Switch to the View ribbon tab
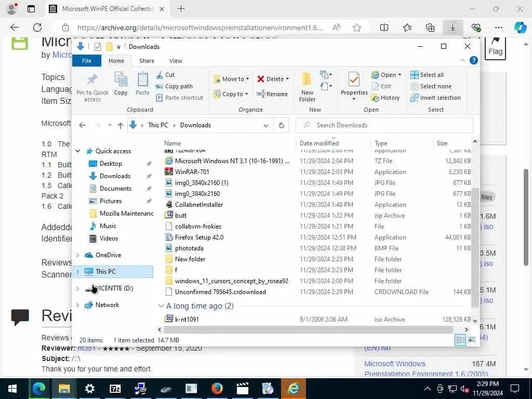The height and width of the screenshot is (399, 532). pos(176,61)
